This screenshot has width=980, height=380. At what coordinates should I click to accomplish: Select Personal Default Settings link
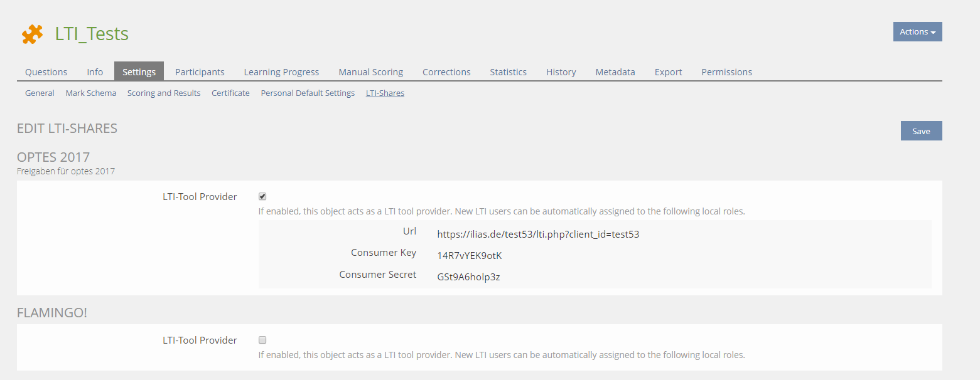tap(308, 93)
